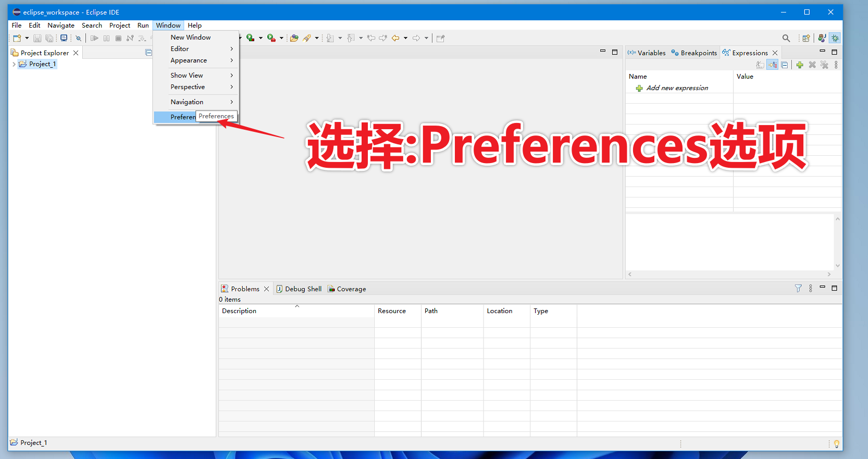This screenshot has width=868, height=459.
Task: Open the Navigate menu
Action: point(61,25)
